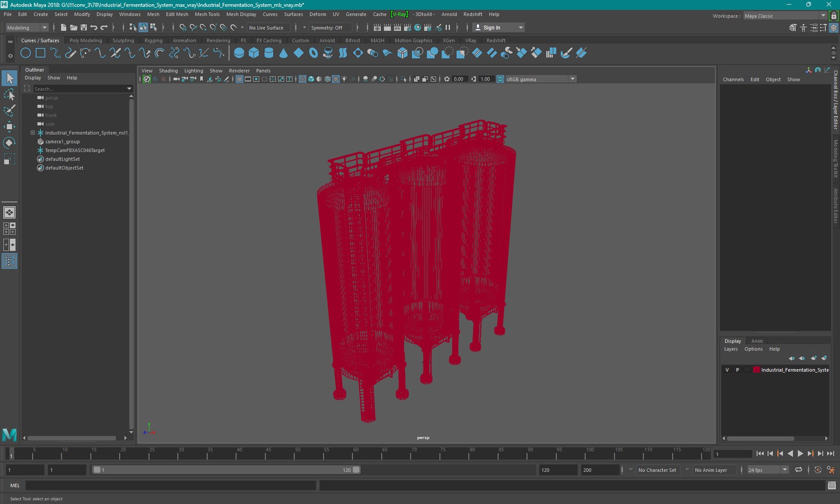Toggle the loop playback button
This screenshot has height=504, width=840.
[x=799, y=470]
